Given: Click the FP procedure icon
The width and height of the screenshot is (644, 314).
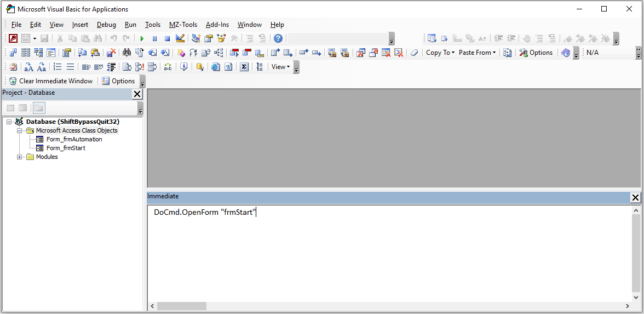Looking at the screenshot, I should tap(193, 53).
